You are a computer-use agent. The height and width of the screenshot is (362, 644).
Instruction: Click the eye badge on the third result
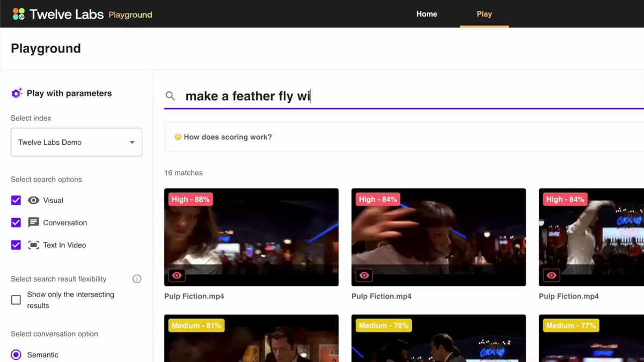coord(551,275)
